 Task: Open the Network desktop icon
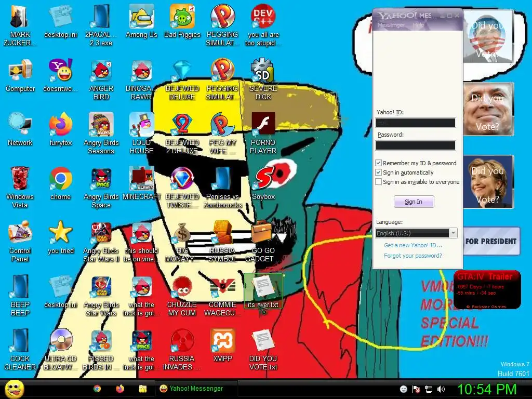[x=20, y=129]
